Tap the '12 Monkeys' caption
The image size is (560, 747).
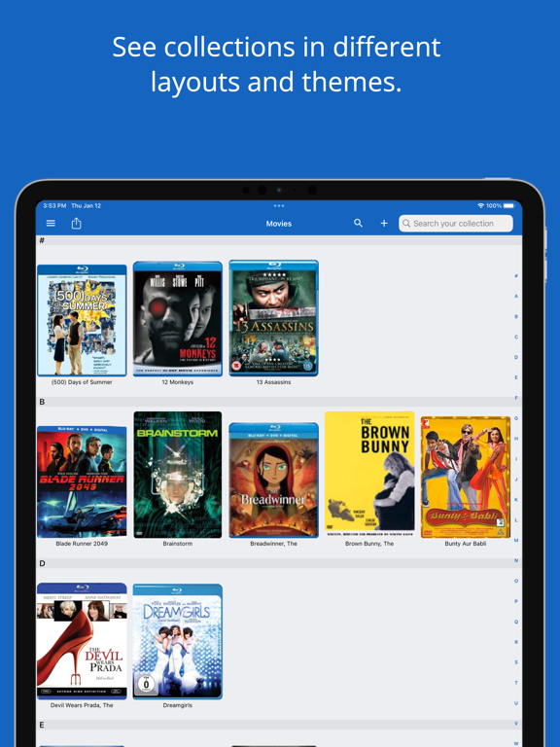[x=178, y=382]
